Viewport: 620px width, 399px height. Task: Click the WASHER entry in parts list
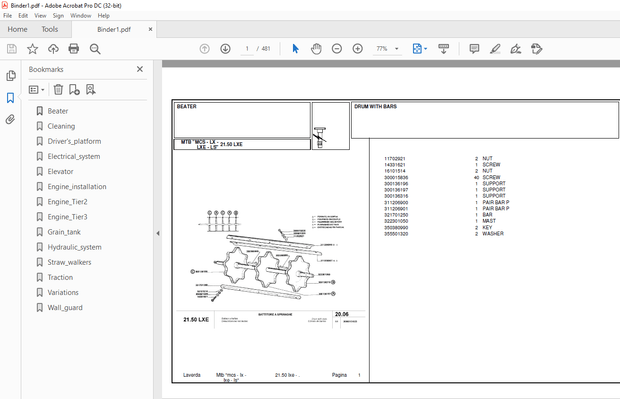click(x=493, y=234)
